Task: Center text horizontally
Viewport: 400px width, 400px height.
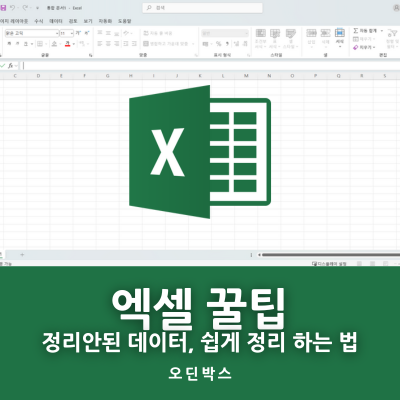Action: [108, 44]
